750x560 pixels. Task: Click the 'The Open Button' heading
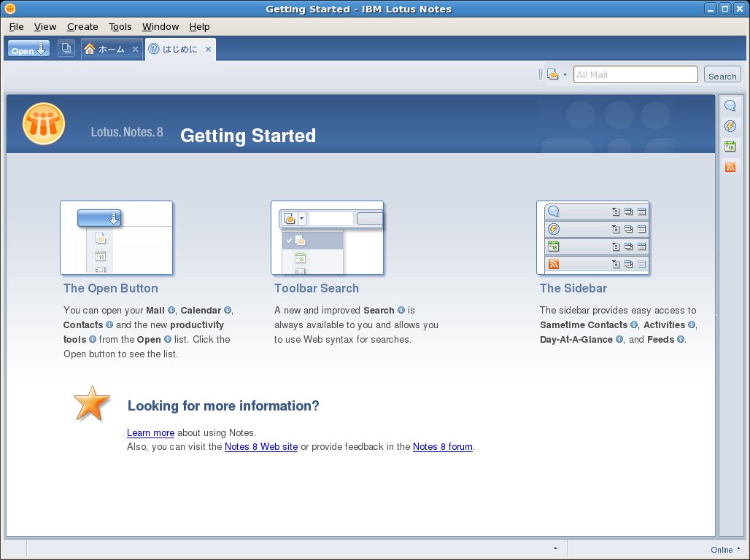pos(111,288)
